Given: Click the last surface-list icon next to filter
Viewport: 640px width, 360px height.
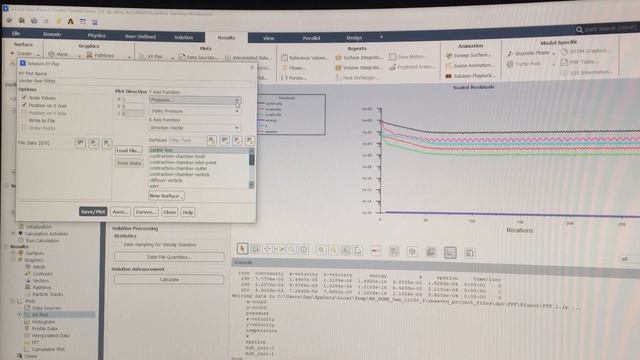Looking at the screenshot, I should coord(250,141).
